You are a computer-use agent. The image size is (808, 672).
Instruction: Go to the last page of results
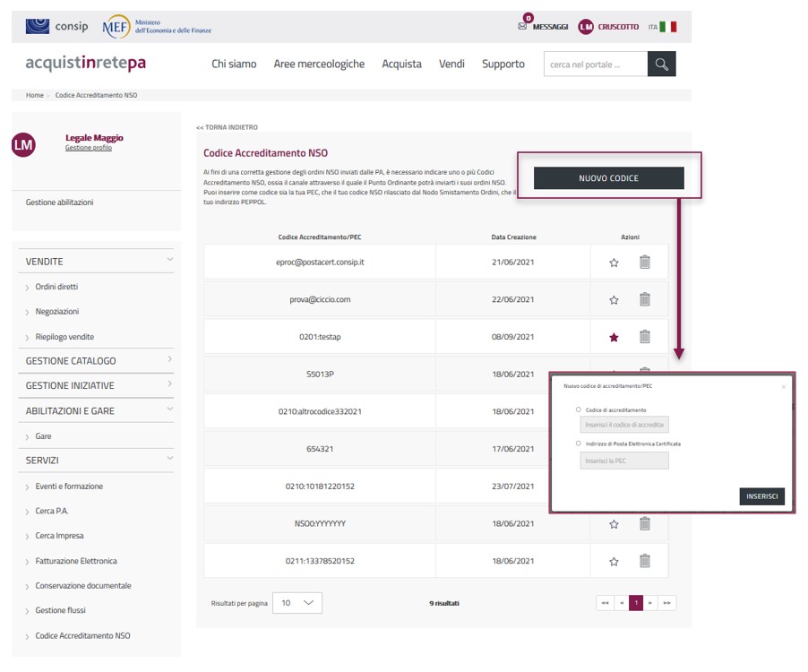[666, 603]
